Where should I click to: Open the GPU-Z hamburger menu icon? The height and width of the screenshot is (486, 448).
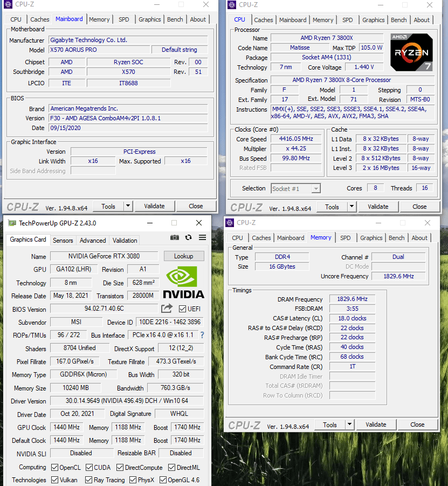202,237
